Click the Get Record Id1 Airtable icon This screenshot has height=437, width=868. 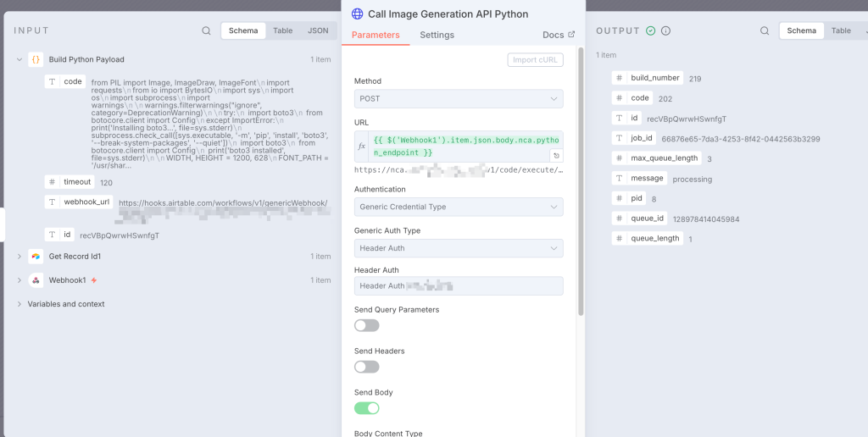pyautogui.click(x=36, y=256)
